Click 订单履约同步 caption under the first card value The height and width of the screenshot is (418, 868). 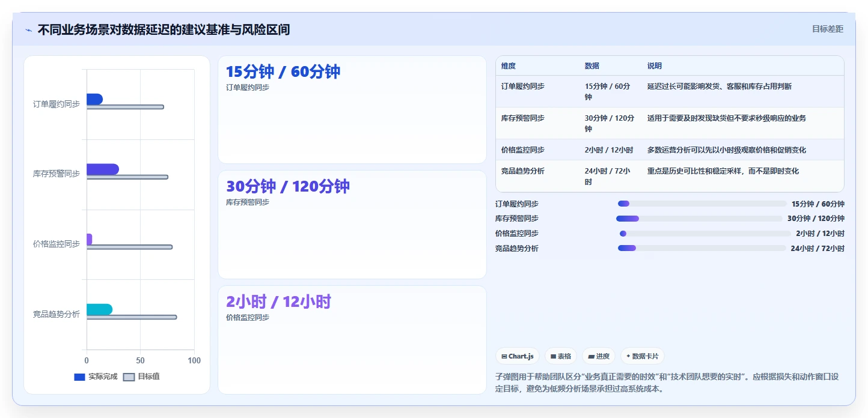(248, 87)
